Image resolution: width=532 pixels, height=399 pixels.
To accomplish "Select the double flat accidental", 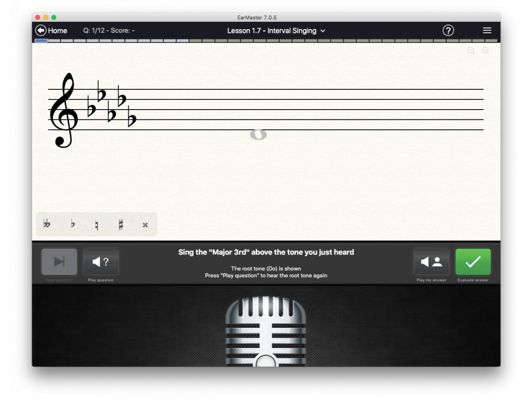I will point(47,224).
